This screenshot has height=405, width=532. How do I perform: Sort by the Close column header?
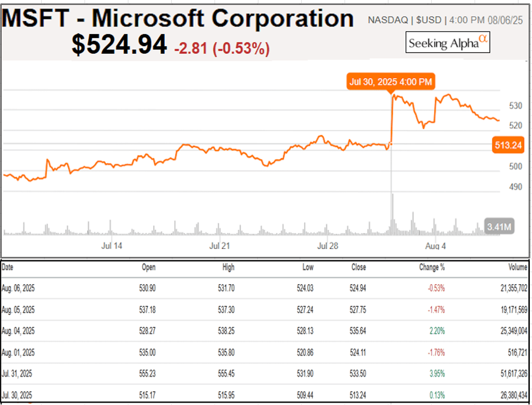358,267
